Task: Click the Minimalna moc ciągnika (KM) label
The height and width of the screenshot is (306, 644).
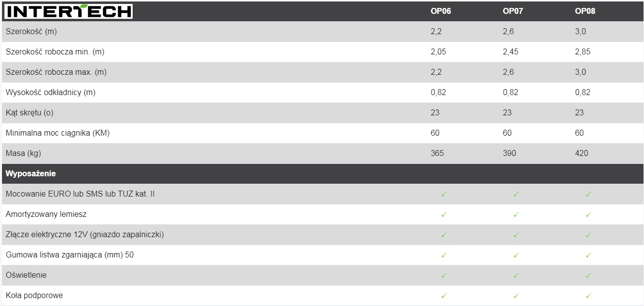Action: pyautogui.click(x=57, y=133)
